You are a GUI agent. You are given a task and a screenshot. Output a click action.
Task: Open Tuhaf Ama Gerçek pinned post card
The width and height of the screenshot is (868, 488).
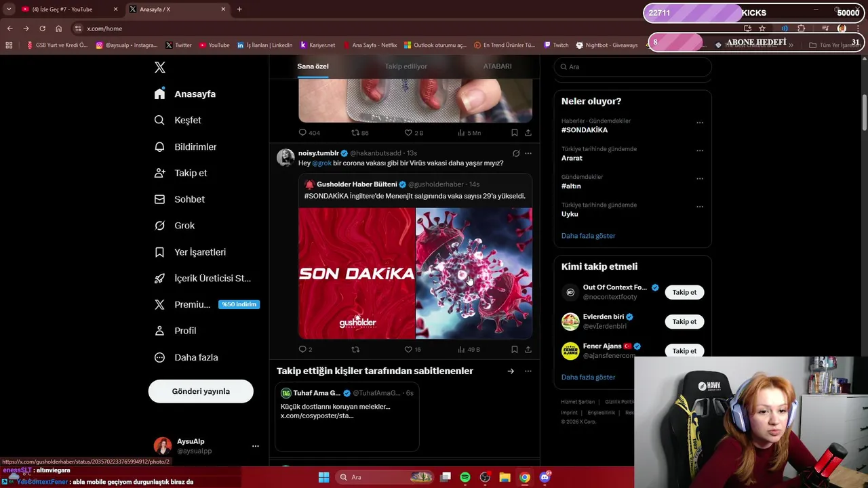[347, 417]
